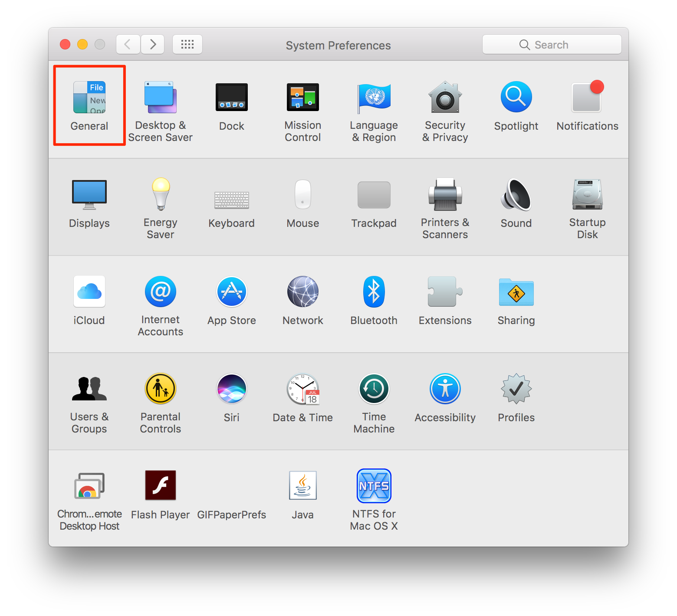Minimize the window with the yellow button
This screenshot has width=677, height=616.
82,44
